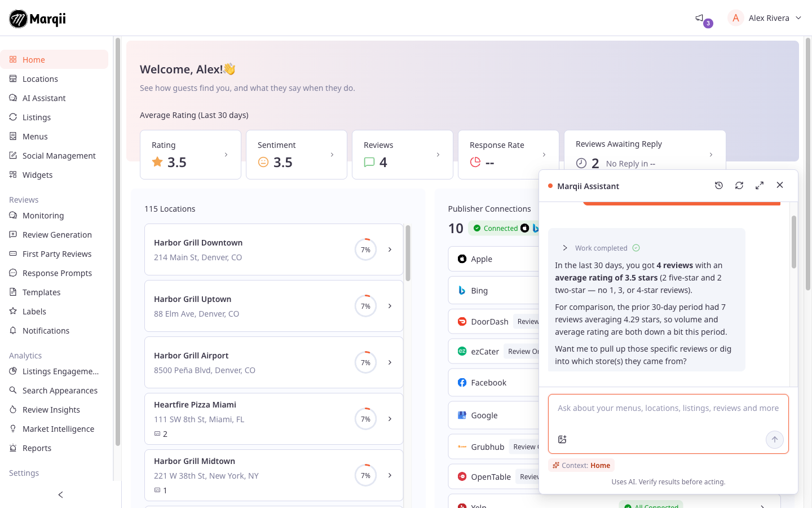Screen dimensions: 812x508
Task: Open the Reviews Awaiting Reply card
Action: click(x=645, y=151)
